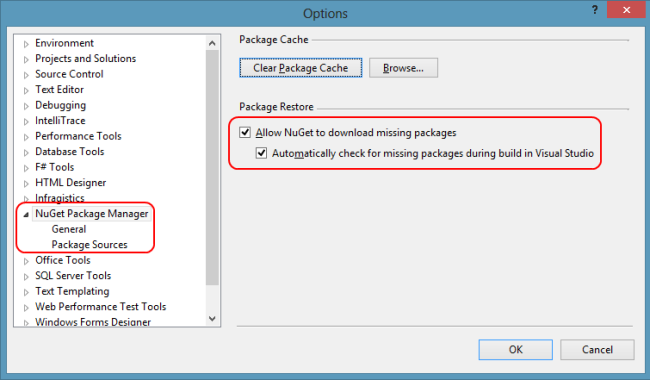Image resolution: width=650 pixels, height=380 pixels.
Task: Expand the Debugging node arrow
Action: (x=26, y=106)
